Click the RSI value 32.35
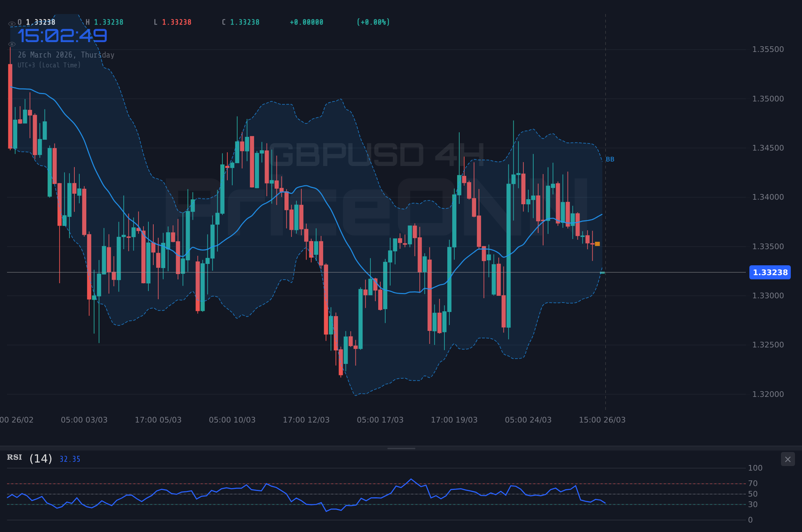The height and width of the screenshot is (532, 802). [69, 459]
